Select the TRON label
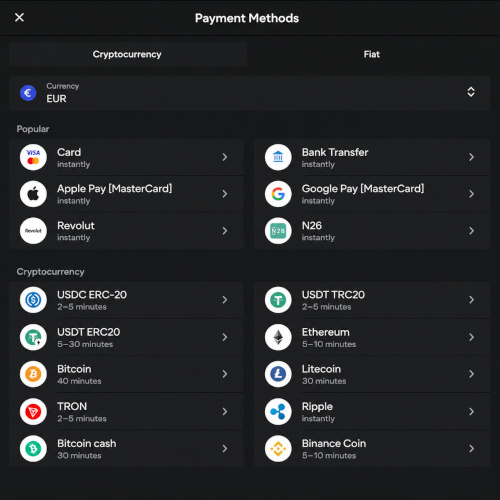 pos(72,406)
